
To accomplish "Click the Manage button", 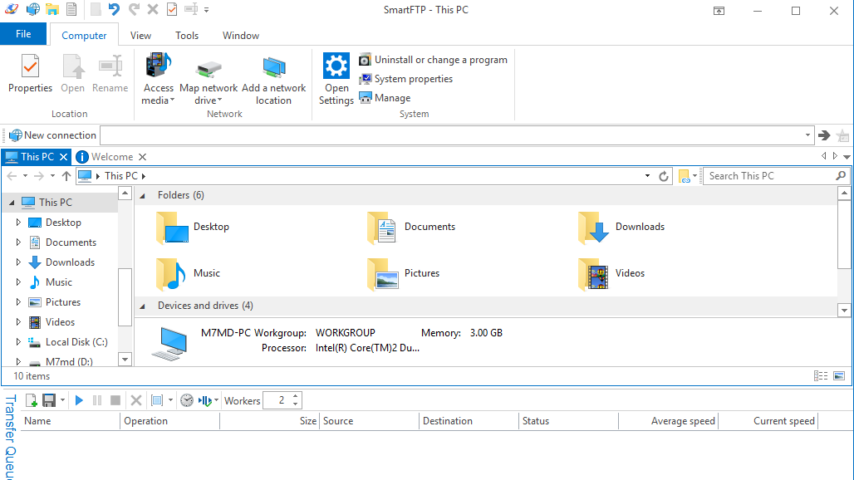I will (385, 98).
